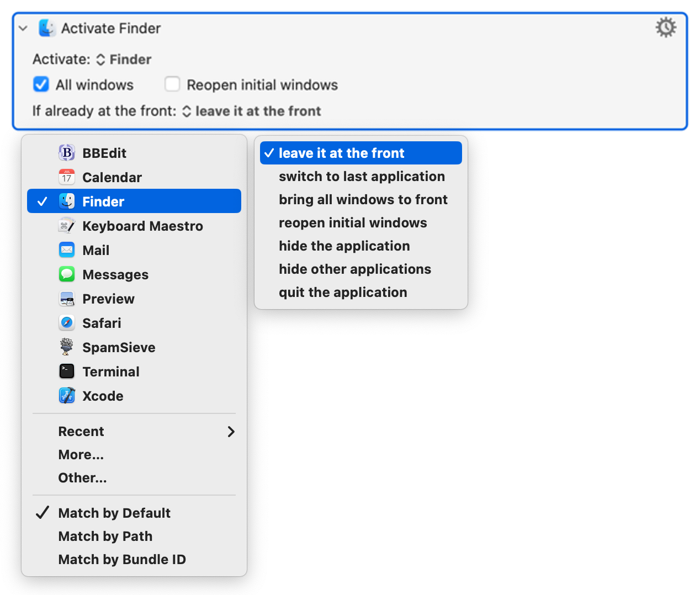
Task: Check Match by Bundle ID
Action: (122, 559)
